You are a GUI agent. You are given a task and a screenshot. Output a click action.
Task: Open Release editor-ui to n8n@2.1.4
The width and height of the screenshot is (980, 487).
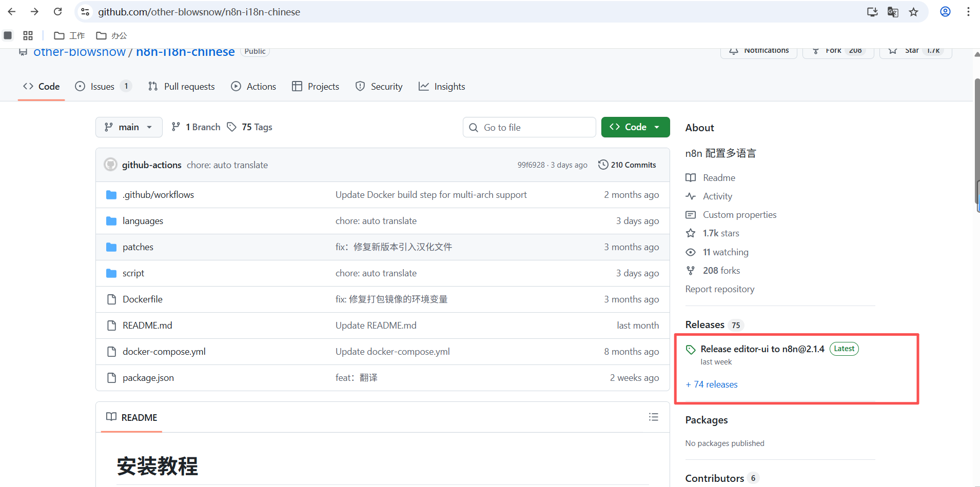762,349
